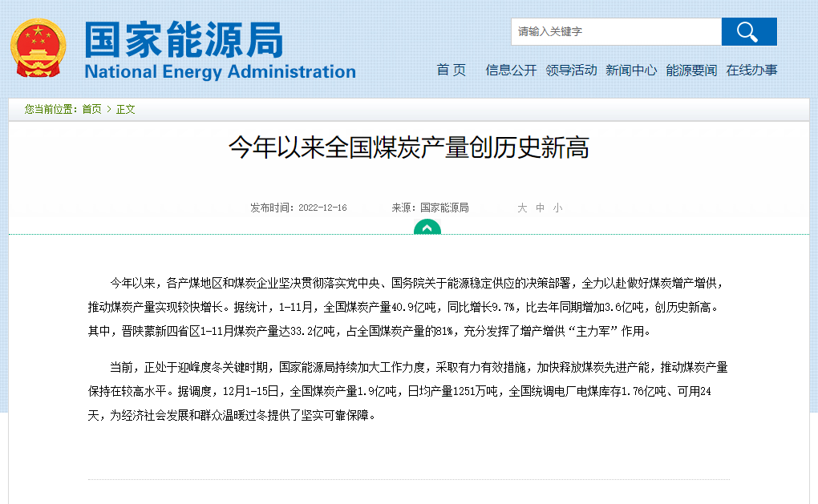The image size is (818, 504).
Task: Open the 能源要闻 section
Action: pos(691,70)
